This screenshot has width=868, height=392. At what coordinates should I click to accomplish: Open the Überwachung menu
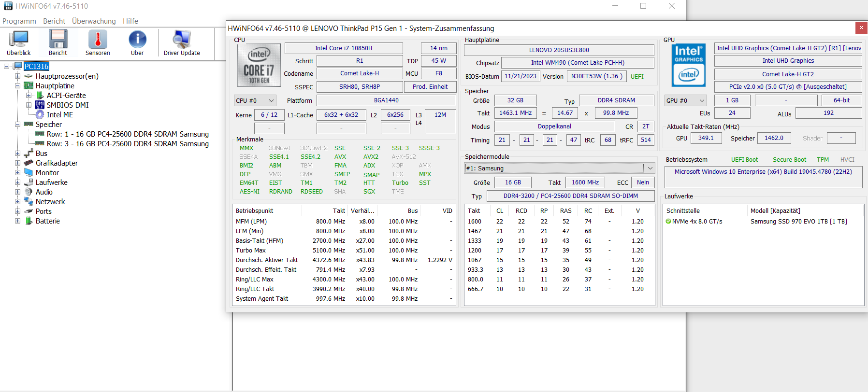click(x=94, y=21)
